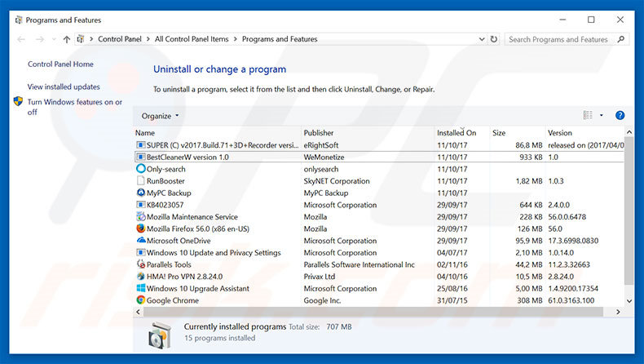Click the Privax Ltd publisher cell

pos(320,277)
